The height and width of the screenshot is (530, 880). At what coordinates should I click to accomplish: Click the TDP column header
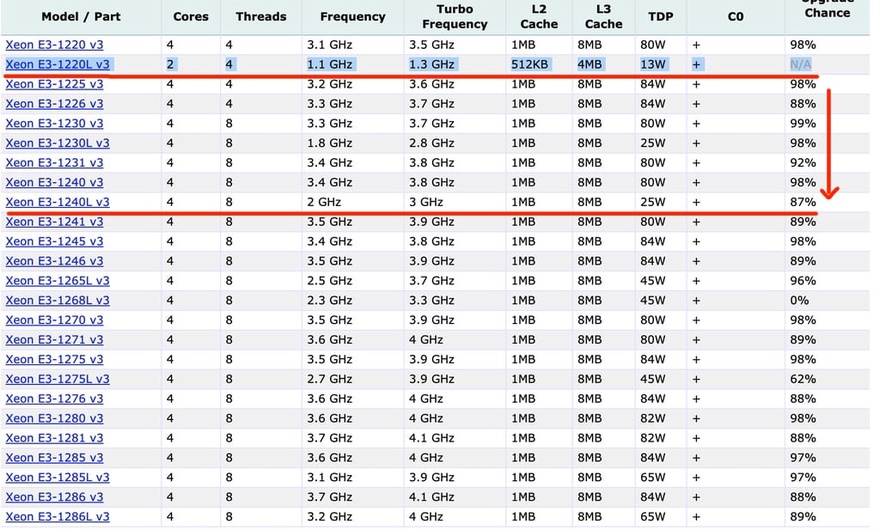click(660, 17)
